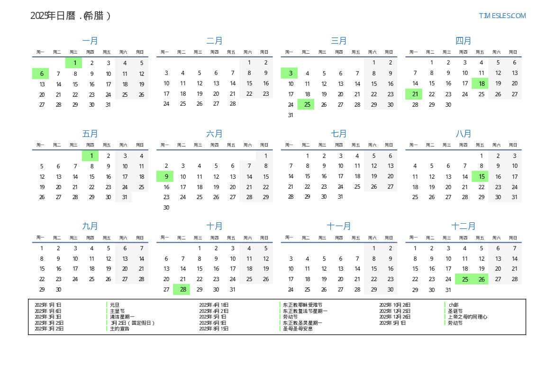Click highlighted January 1 holiday cell
Viewport: 554px width, 392px height.
[74, 63]
